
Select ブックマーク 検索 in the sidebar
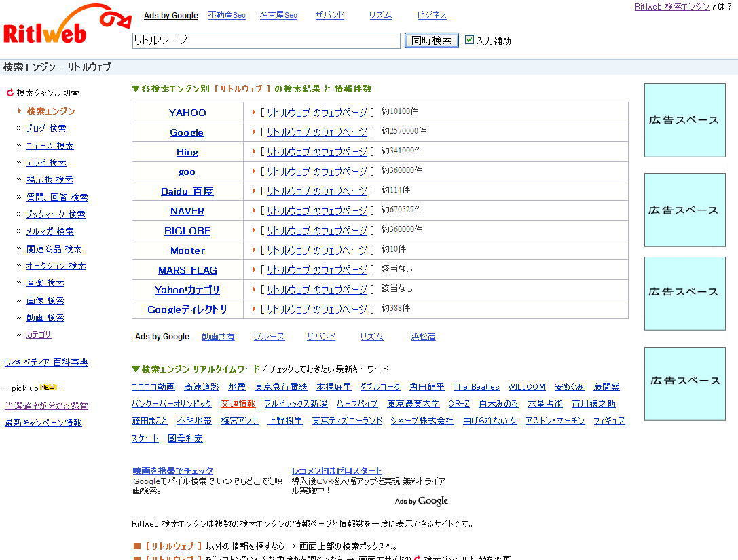tap(56, 214)
